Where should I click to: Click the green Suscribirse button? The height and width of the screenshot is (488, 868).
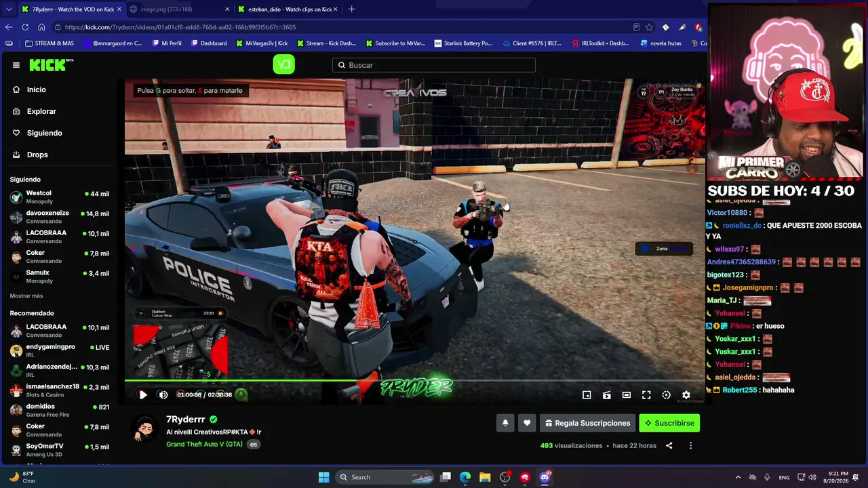click(669, 423)
